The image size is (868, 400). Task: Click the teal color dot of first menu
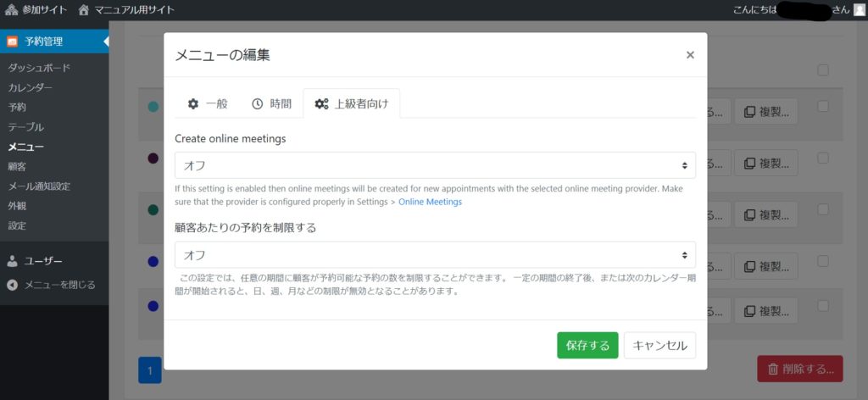pos(153,108)
